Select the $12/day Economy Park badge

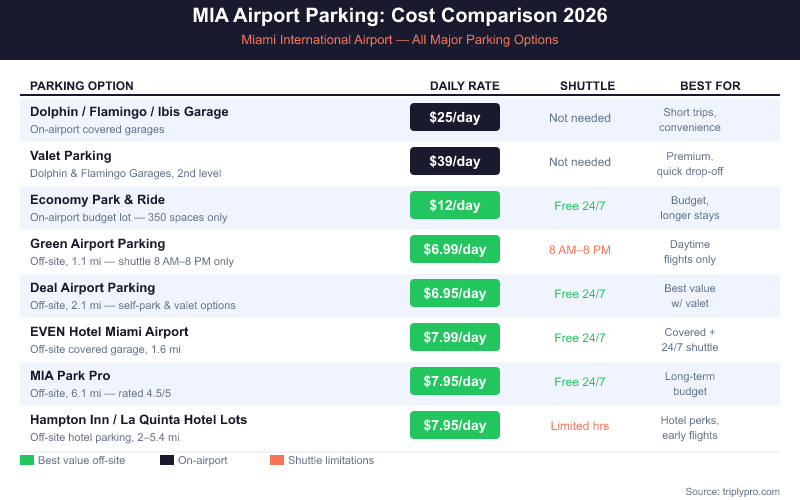pos(455,206)
